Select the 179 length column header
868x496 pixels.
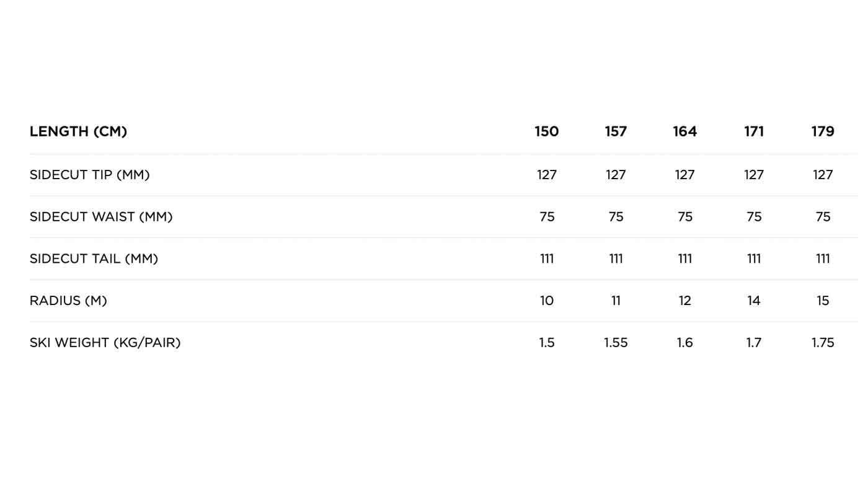pyautogui.click(x=823, y=131)
